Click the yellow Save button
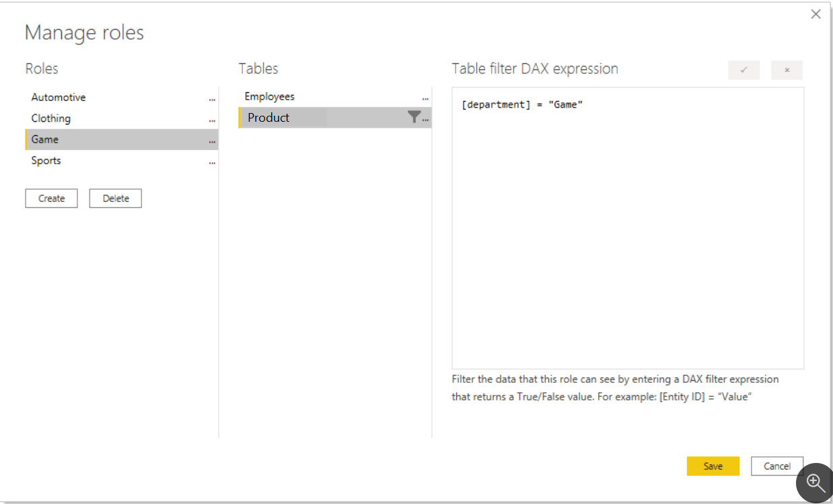833x504 pixels. (713, 466)
